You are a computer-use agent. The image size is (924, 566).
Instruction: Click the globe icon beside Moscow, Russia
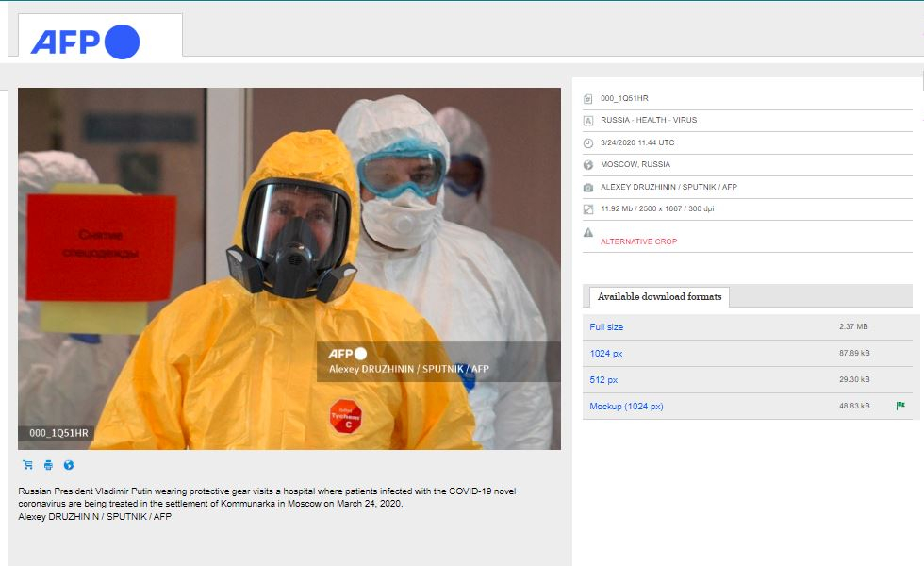pos(588,165)
